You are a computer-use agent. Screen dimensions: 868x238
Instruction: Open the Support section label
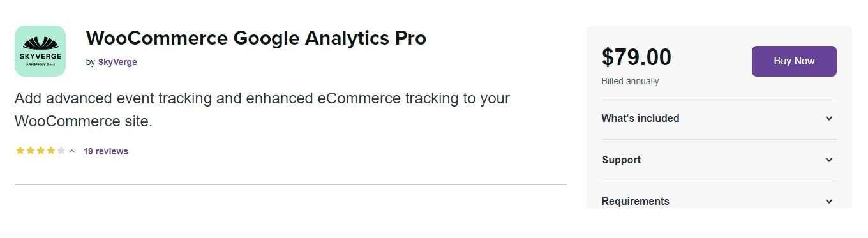(622, 160)
